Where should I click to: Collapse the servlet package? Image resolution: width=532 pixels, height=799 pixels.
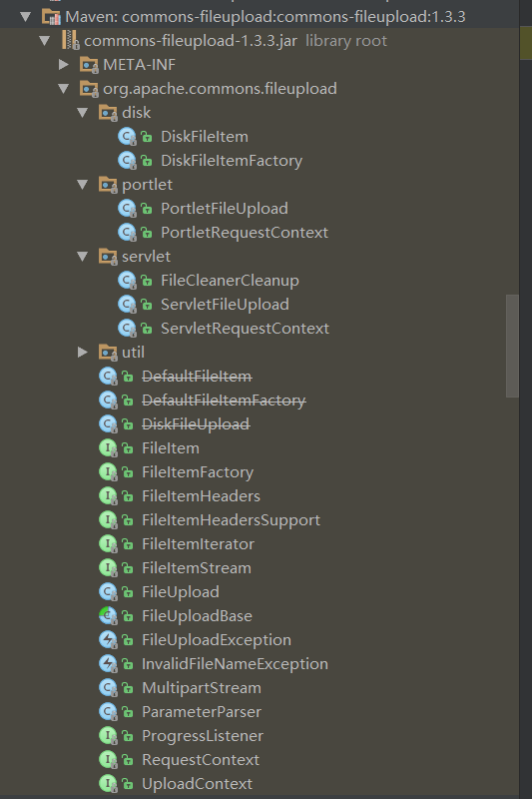83,257
